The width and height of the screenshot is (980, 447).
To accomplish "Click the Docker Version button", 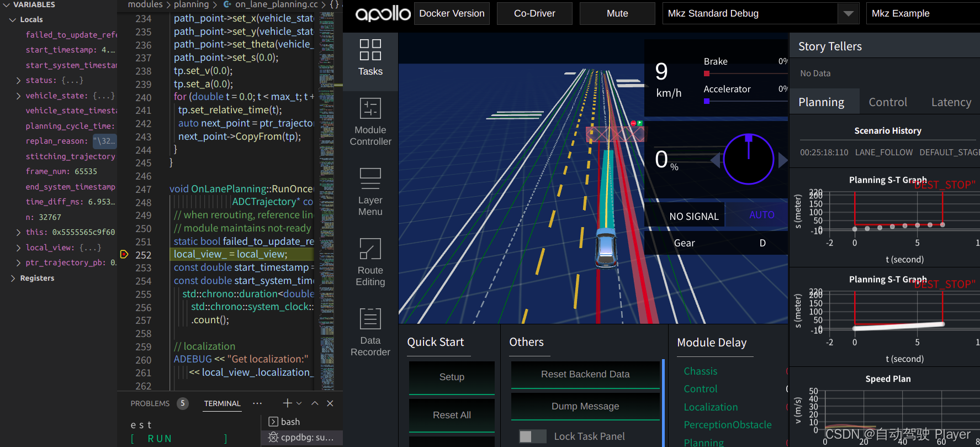I will click(x=452, y=13).
